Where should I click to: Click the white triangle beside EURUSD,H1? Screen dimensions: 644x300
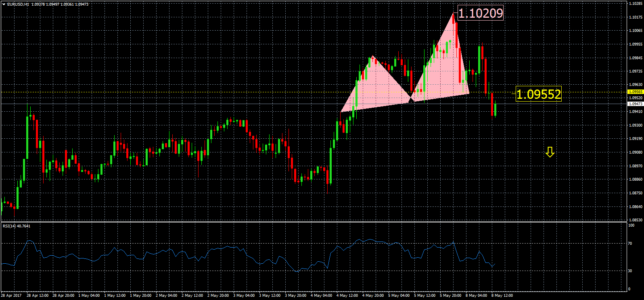tap(4, 4)
